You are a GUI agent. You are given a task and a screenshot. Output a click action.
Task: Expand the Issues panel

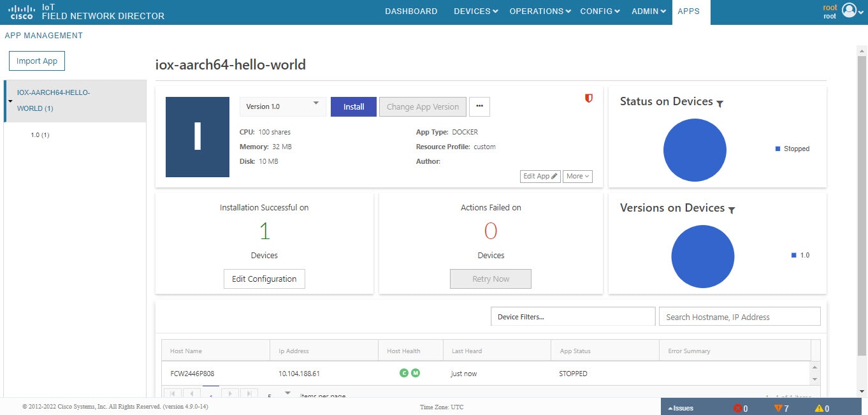pos(681,408)
